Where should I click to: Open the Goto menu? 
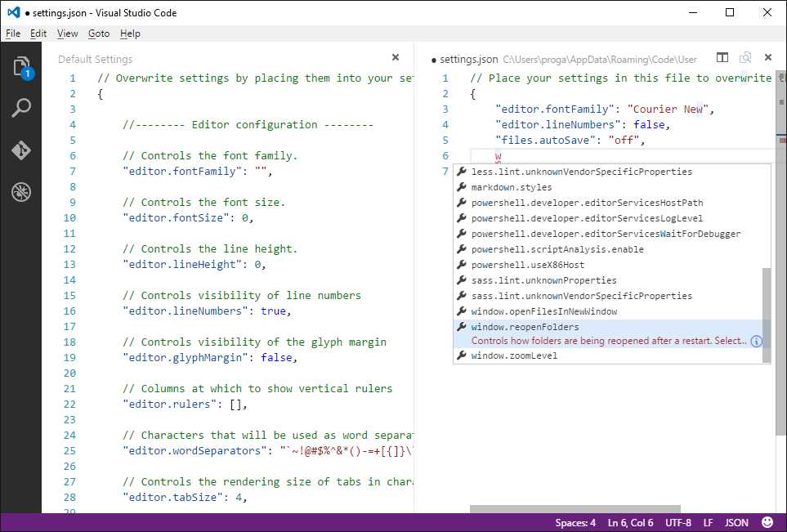[x=99, y=34]
